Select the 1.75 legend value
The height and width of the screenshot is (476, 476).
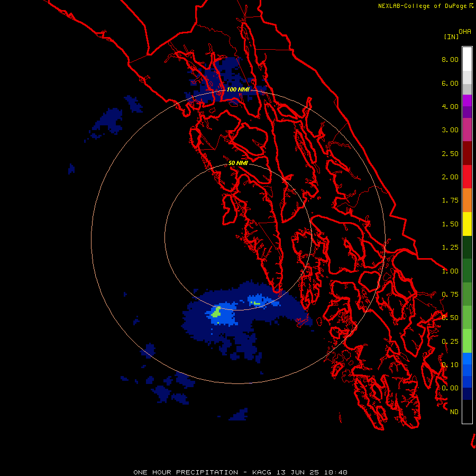pos(450,200)
